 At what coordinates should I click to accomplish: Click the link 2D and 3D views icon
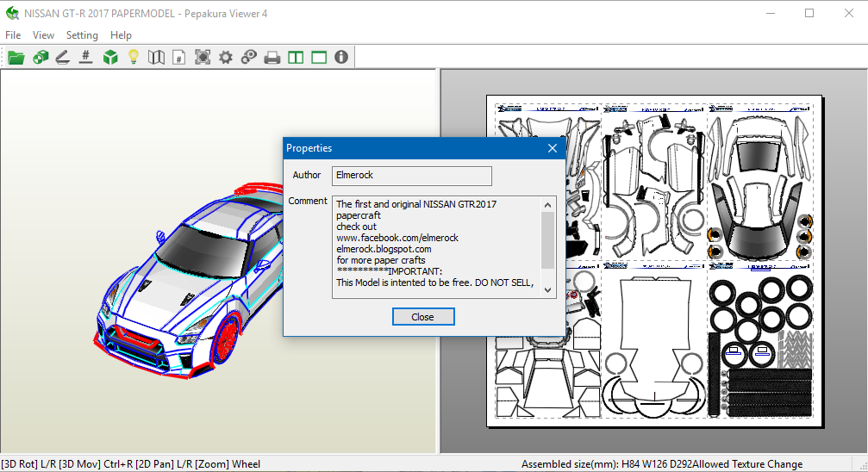[x=249, y=57]
